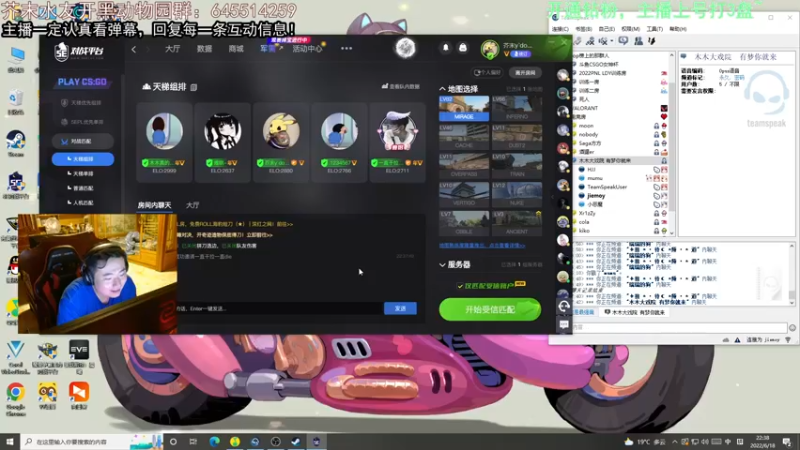Select the TRAIN map tile
The height and width of the screenshot is (450, 800).
517,166
